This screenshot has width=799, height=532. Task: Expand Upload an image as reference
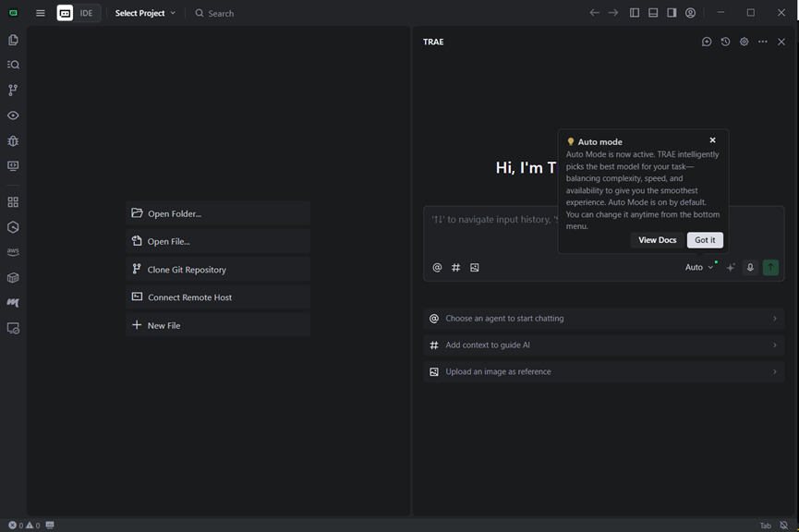(604, 372)
